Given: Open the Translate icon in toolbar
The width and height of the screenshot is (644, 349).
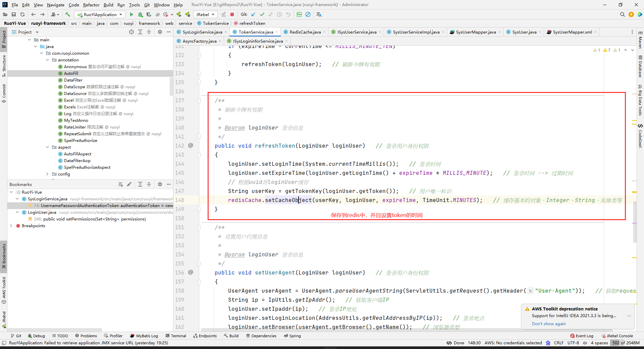Looking at the screenshot, I should pyautogui.click(x=319, y=14).
